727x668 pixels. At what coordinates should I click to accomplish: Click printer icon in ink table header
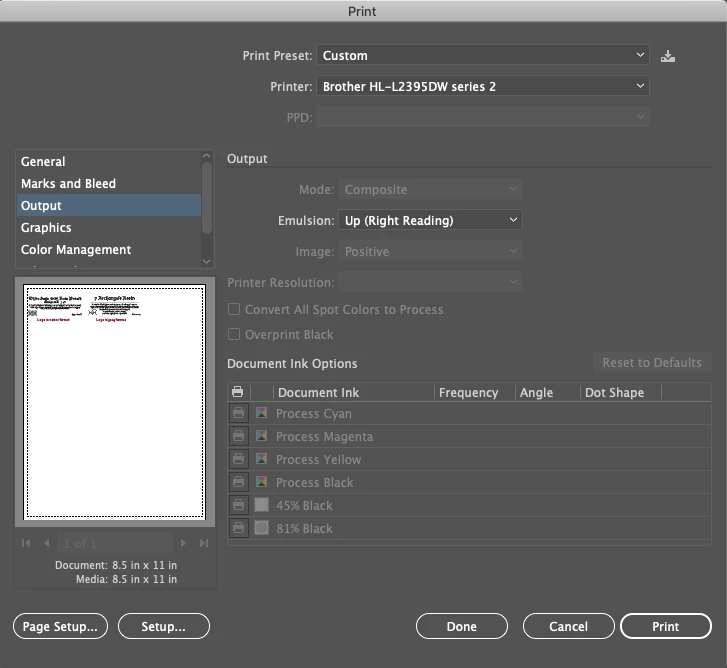(238, 392)
